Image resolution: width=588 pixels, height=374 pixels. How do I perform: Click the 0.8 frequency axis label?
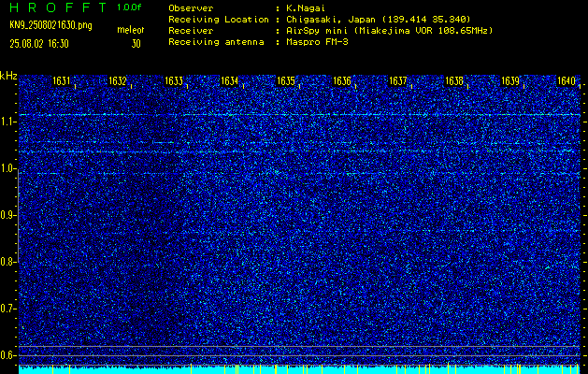[7, 262]
